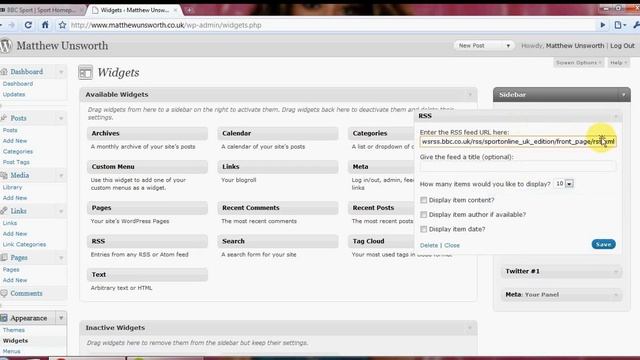Reload the page with the browser refresh icon
This screenshot has height=360, width=640.
28,25
